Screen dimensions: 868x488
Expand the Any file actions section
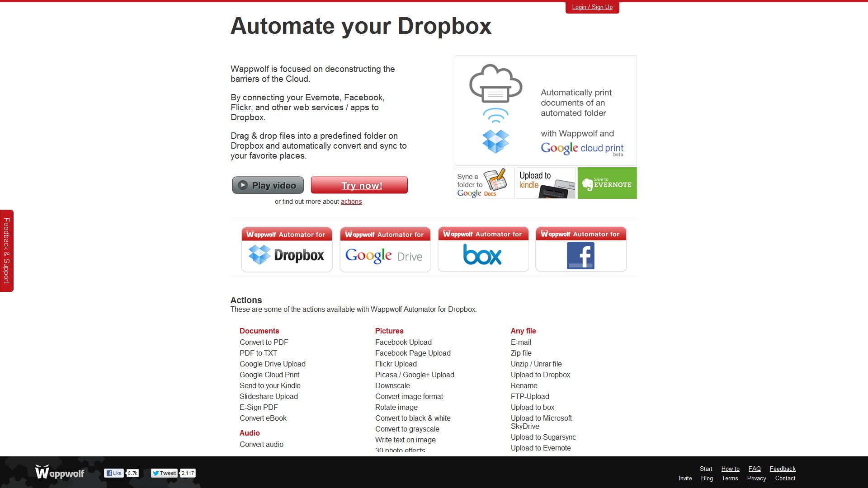click(524, 331)
